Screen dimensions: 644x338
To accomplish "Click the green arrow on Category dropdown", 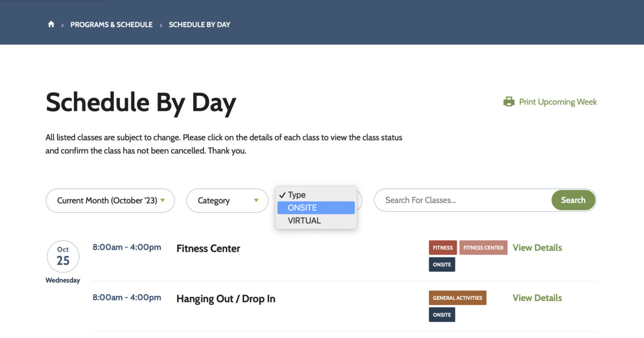I will click(x=256, y=200).
